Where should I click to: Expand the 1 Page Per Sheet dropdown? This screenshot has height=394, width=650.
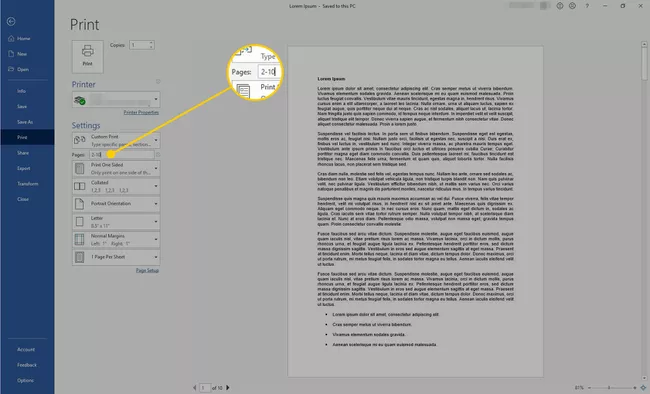(x=116, y=257)
